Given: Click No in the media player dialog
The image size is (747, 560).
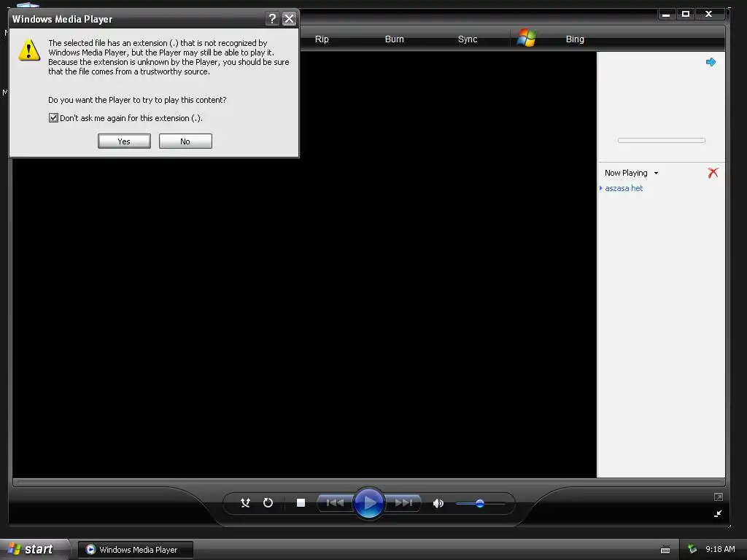Looking at the screenshot, I should point(185,141).
